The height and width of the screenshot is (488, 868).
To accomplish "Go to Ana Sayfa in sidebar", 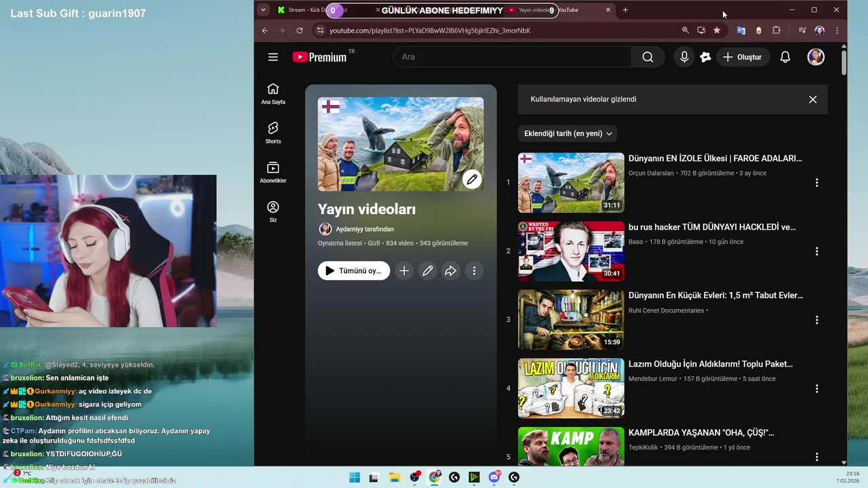I will [x=273, y=94].
